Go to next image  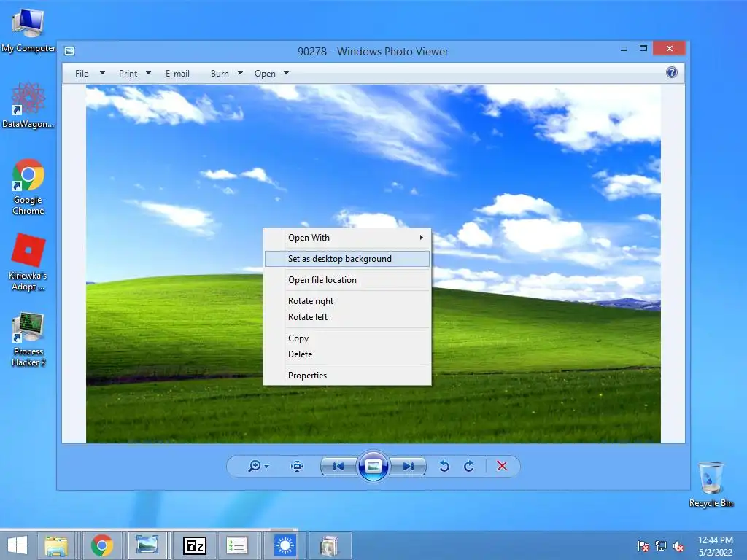pos(408,466)
